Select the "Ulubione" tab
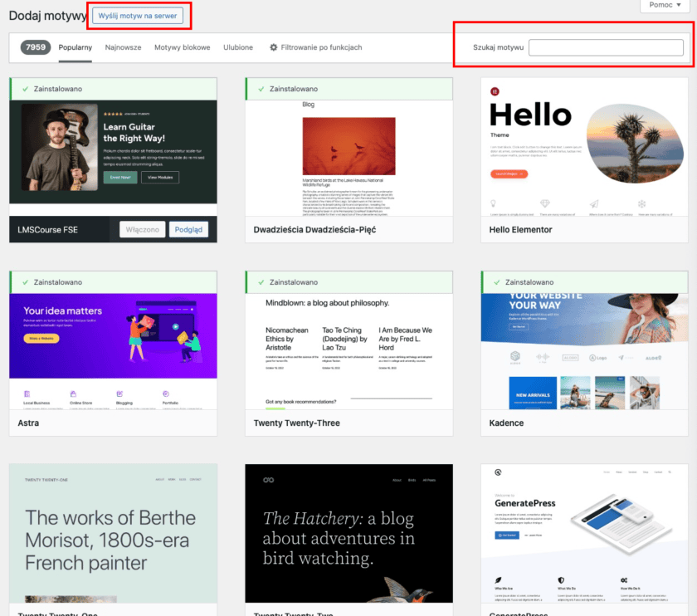The height and width of the screenshot is (616, 697). click(x=238, y=47)
